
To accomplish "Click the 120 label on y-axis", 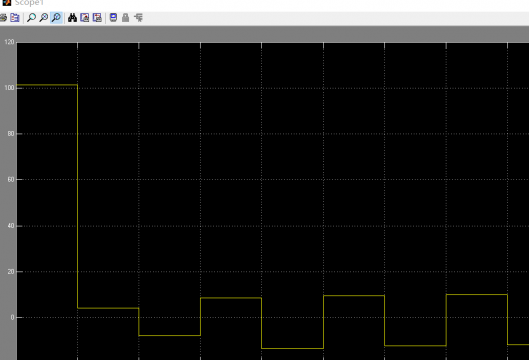I will pyautogui.click(x=9, y=42).
